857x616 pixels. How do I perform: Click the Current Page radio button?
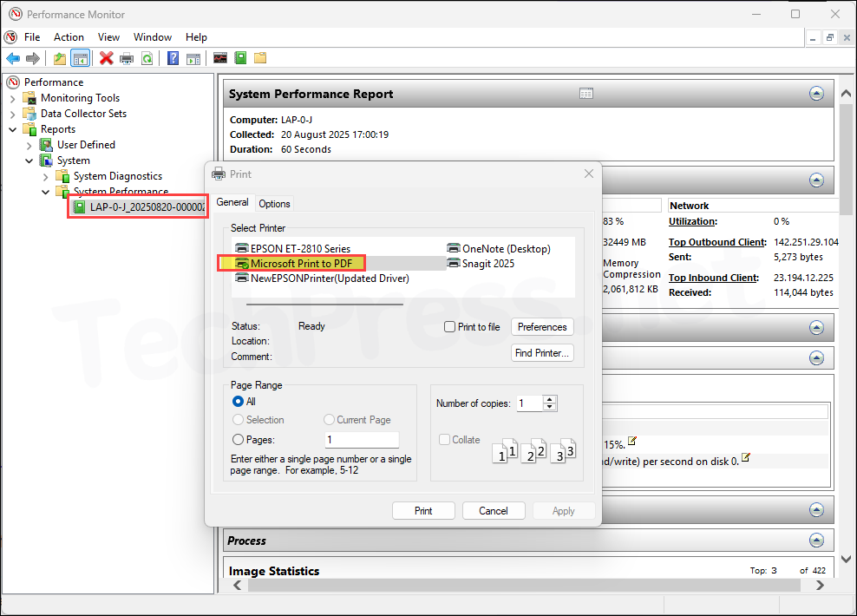click(329, 420)
